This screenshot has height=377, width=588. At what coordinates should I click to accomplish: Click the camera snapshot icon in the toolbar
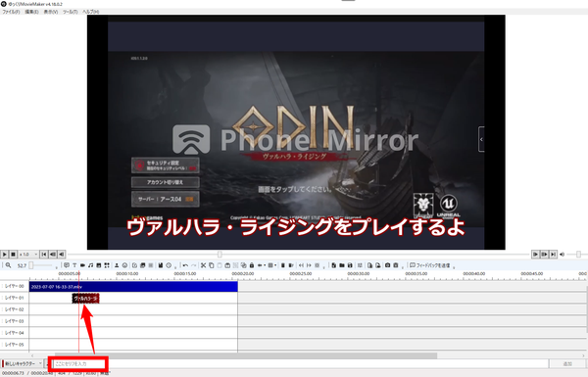[387, 265]
